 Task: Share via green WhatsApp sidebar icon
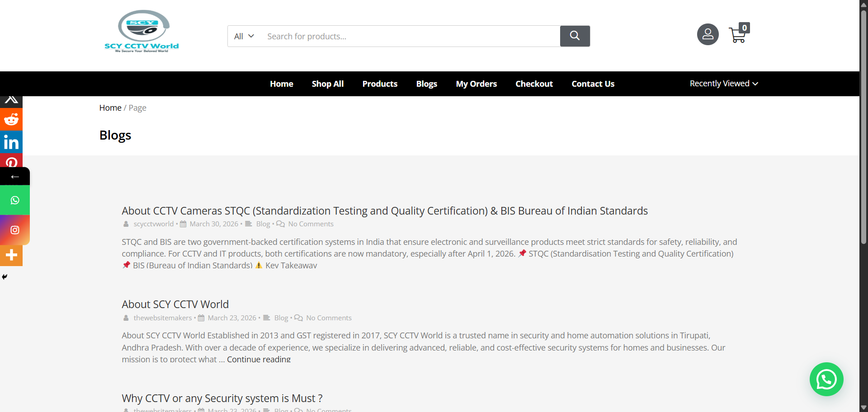[15, 200]
